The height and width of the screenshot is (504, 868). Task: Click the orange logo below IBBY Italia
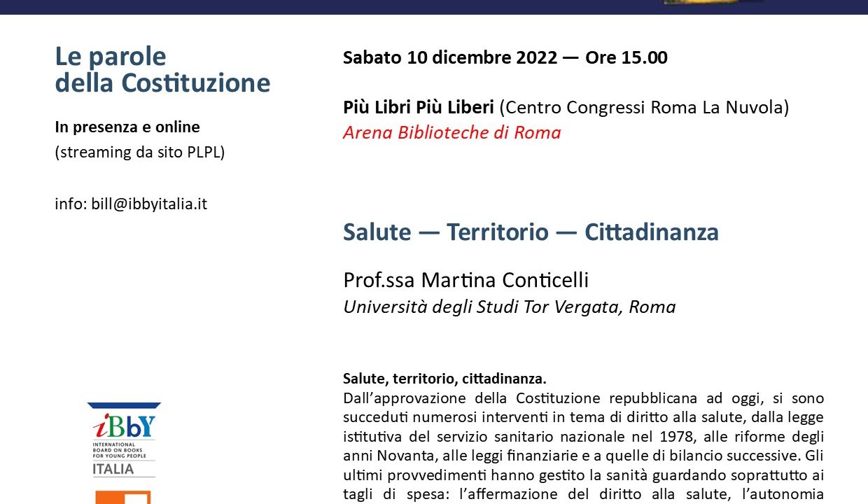click(x=123, y=496)
